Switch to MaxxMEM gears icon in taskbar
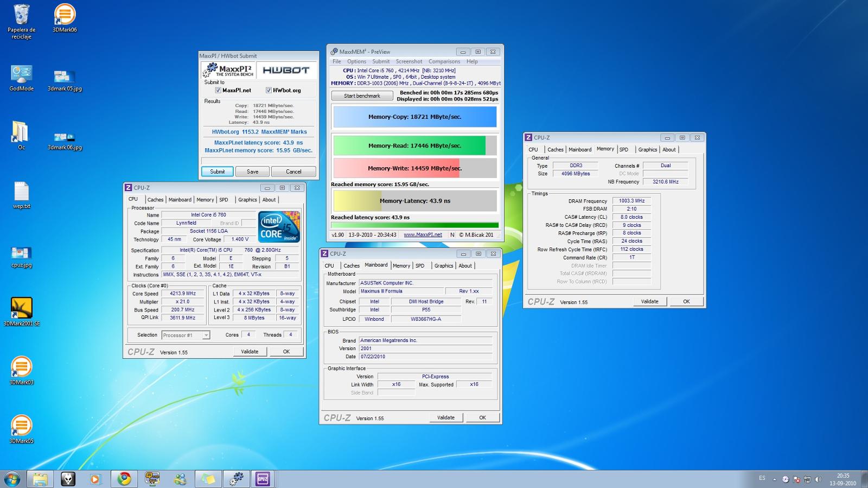 [236, 479]
